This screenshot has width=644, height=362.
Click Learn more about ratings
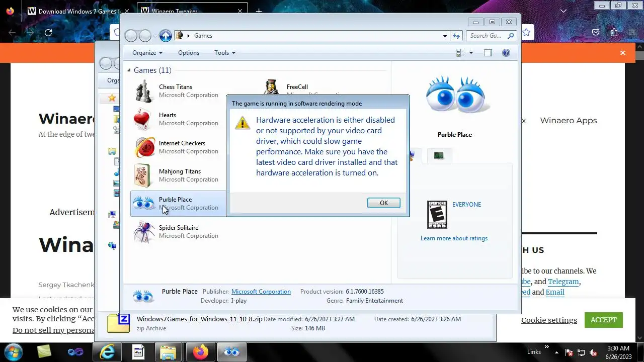click(x=454, y=238)
